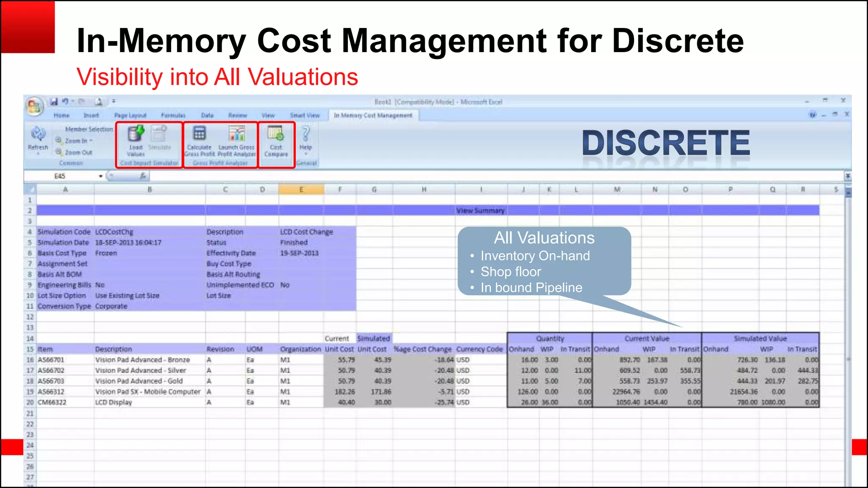Viewport: 868px width, 488px height.
Task: Click cell with item AS66701
Action: (65, 360)
